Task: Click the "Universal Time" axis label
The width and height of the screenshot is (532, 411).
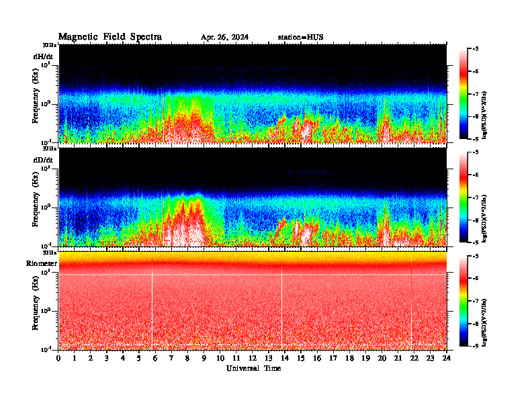Action: [x=253, y=368]
